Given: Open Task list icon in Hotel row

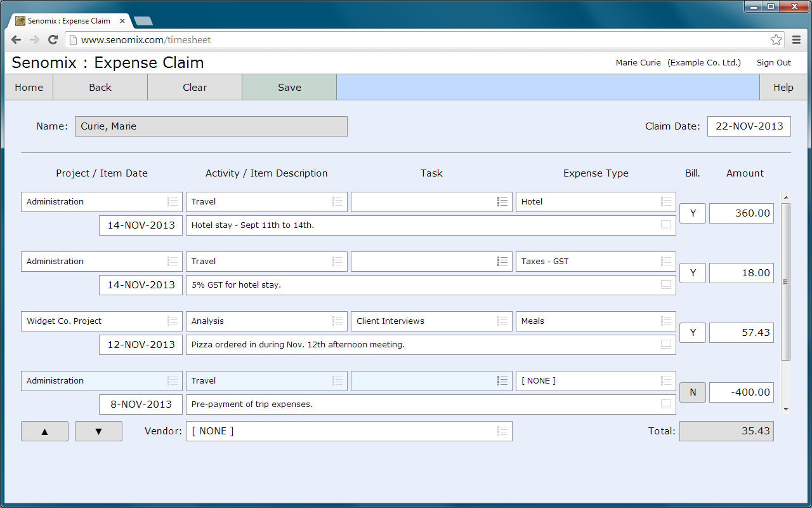Looking at the screenshot, I should click(x=502, y=201).
